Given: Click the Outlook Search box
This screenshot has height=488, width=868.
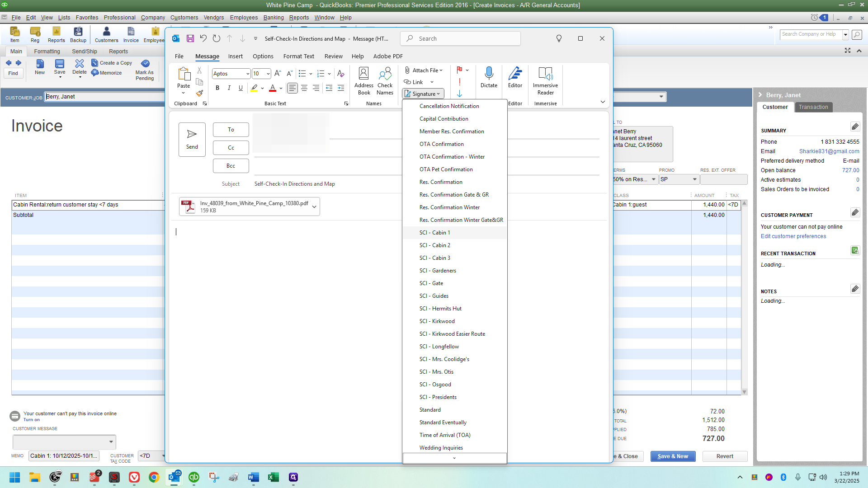Looking at the screenshot, I should (460, 38).
